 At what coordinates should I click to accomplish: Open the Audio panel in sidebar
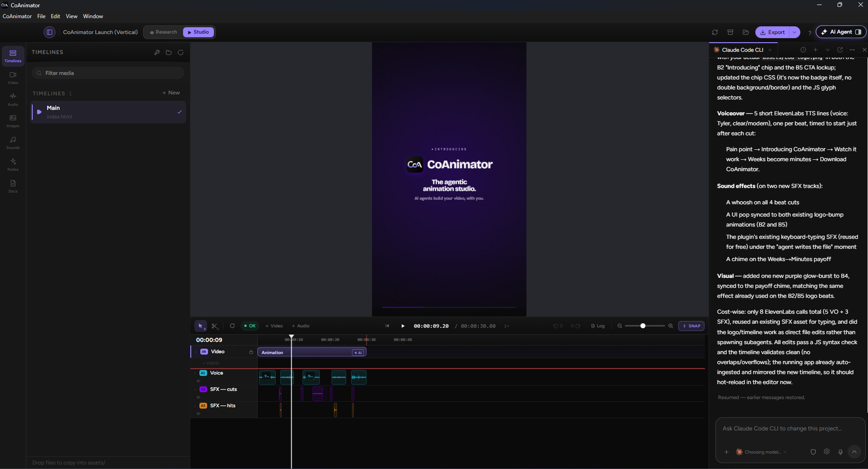coord(13,99)
